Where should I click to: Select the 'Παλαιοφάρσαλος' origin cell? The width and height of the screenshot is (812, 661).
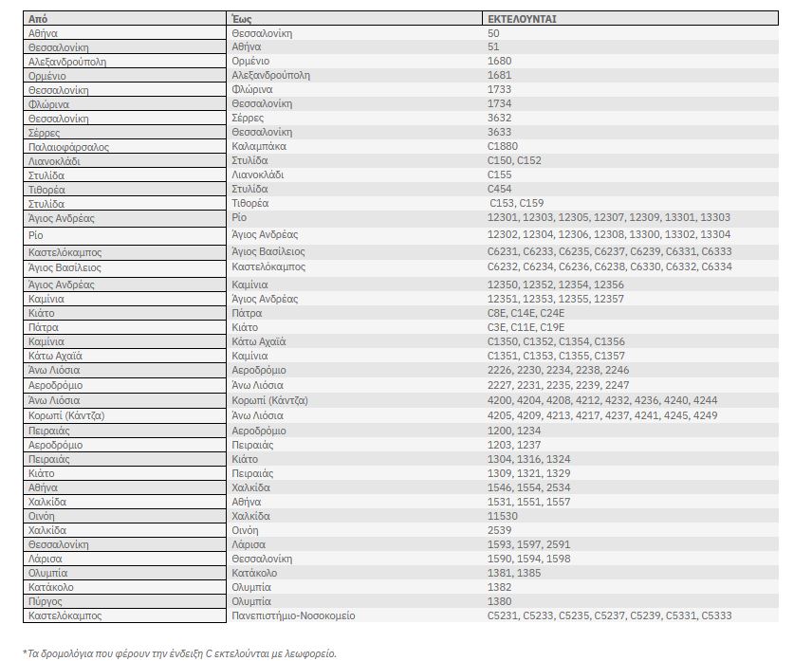point(69,147)
